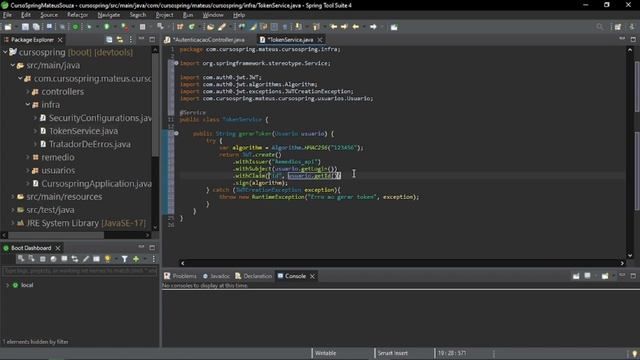The width and height of the screenshot is (640, 360).
Task: Click the Back navigation arrow in toolbar
Action: tap(356, 27)
